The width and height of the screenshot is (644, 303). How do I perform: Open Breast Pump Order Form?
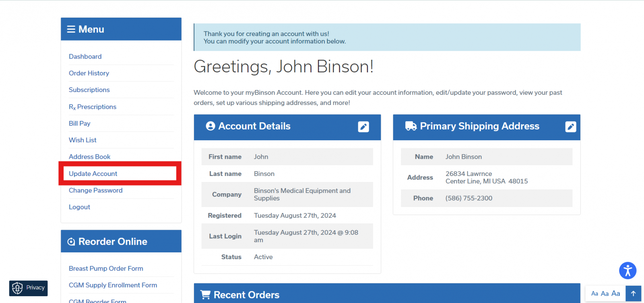pos(106,268)
